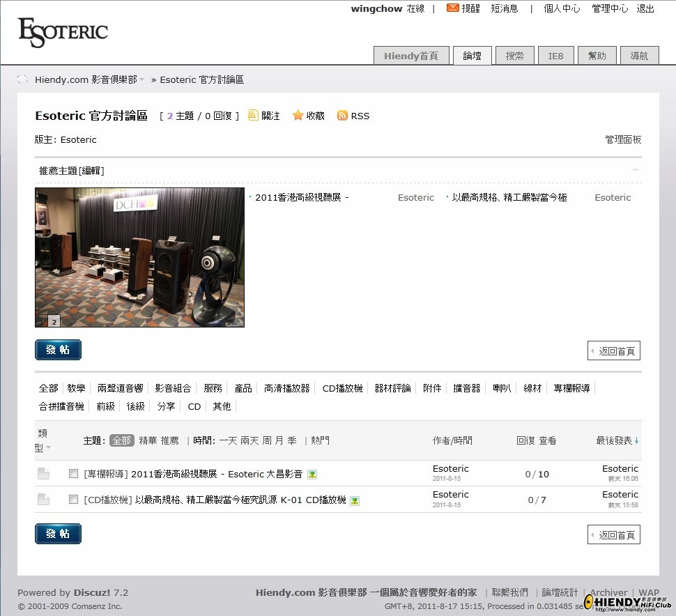Open the 搜索 tab

coord(515,56)
